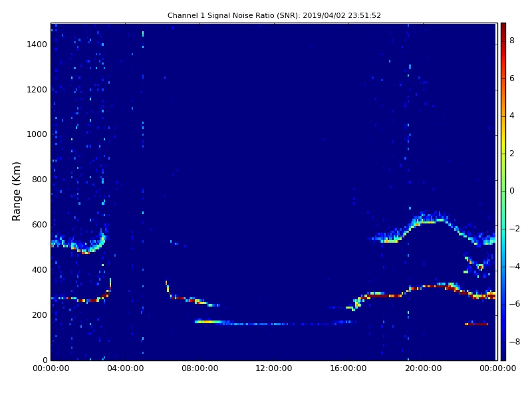Click the colorbar label −8
532x399 pixels.
(515, 342)
